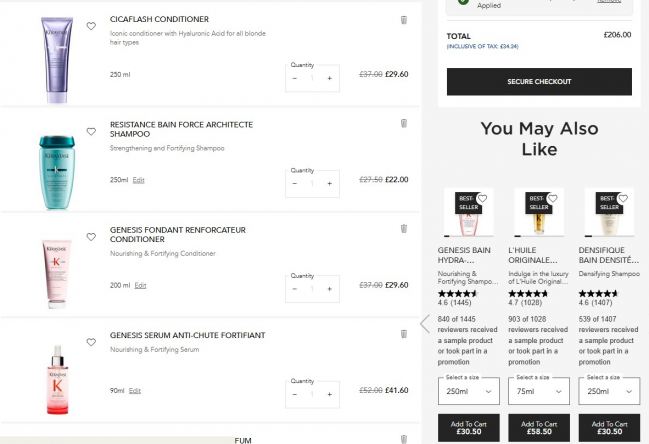The image size is (649, 444).
Task: Favorite the Resistance Bain Force Architecte Shampoo
Action: 91,131
